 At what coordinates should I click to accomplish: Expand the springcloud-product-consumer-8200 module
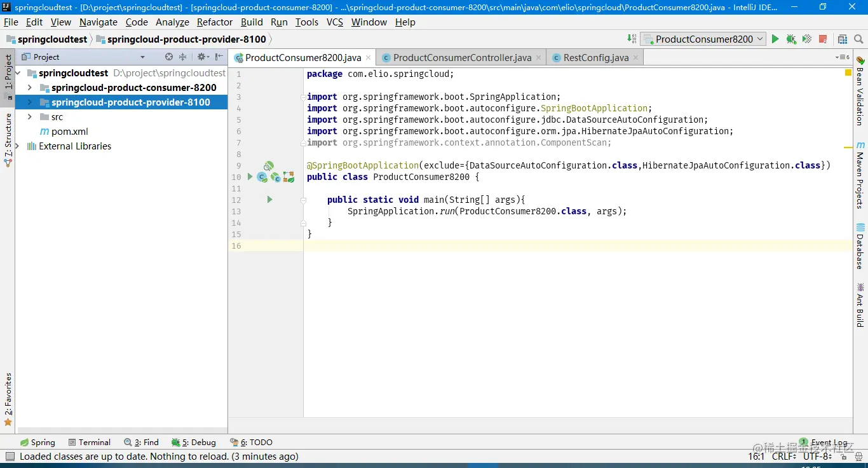click(29, 88)
